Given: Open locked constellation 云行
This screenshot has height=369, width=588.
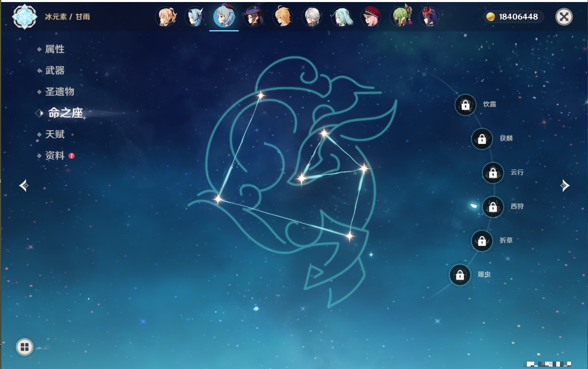Looking at the screenshot, I should pyautogui.click(x=493, y=173).
